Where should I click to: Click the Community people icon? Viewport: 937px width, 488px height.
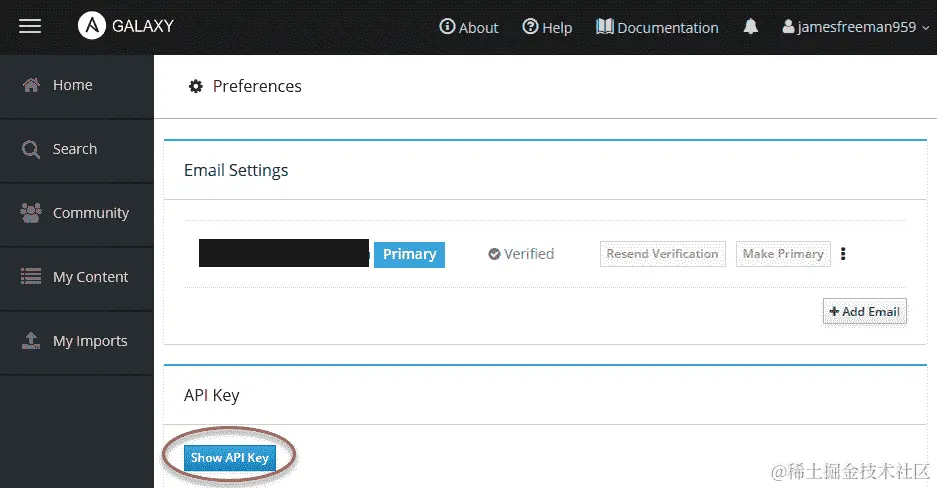pos(31,213)
